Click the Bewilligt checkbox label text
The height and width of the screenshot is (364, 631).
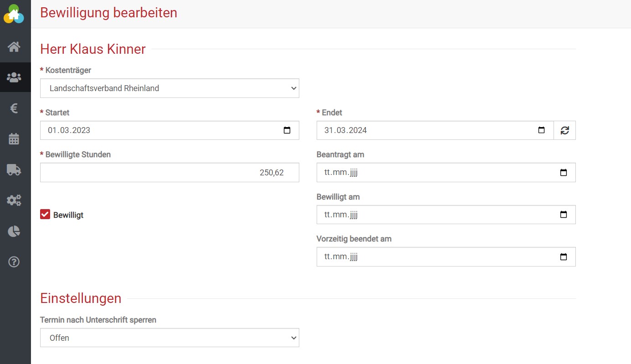[x=68, y=215]
